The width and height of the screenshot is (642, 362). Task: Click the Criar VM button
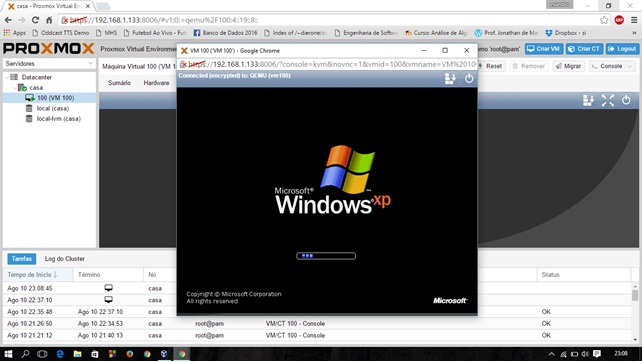pyautogui.click(x=544, y=49)
